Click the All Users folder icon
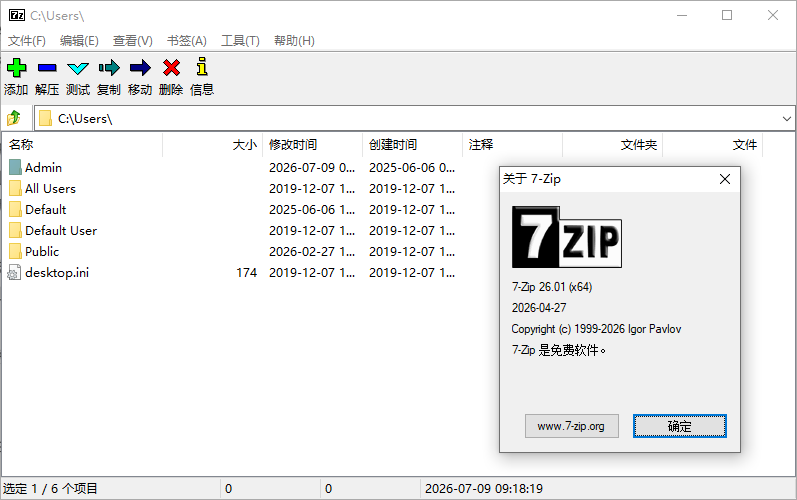 (x=15, y=189)
